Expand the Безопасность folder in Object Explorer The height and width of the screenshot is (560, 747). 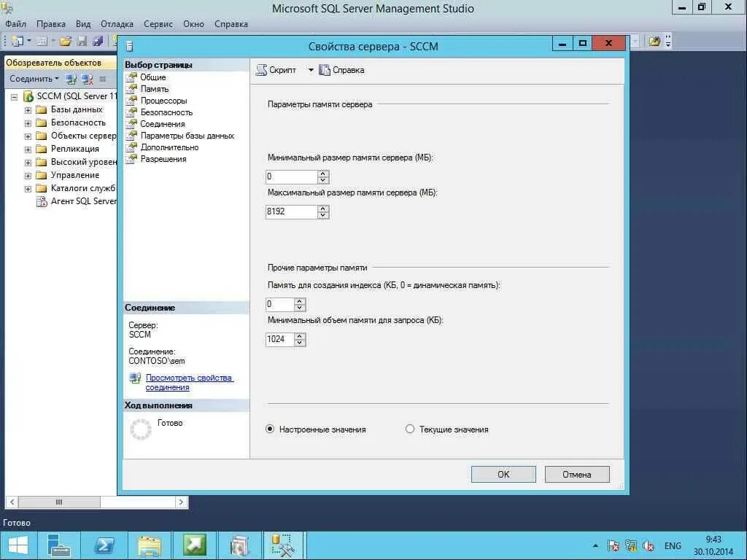(x=28, y=123)
